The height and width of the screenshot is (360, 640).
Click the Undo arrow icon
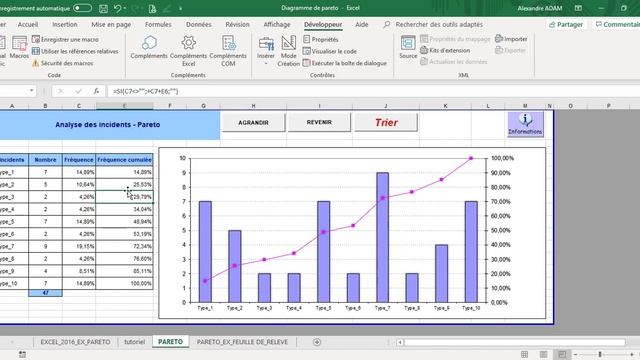click(118, 8)
